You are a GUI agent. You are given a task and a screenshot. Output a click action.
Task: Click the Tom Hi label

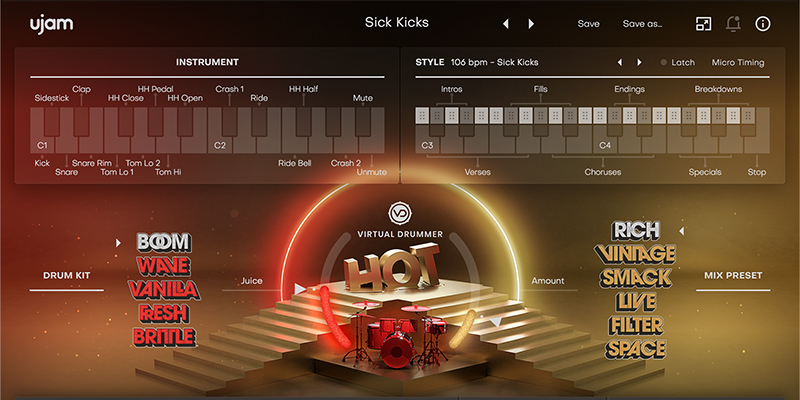coord(168,172)
